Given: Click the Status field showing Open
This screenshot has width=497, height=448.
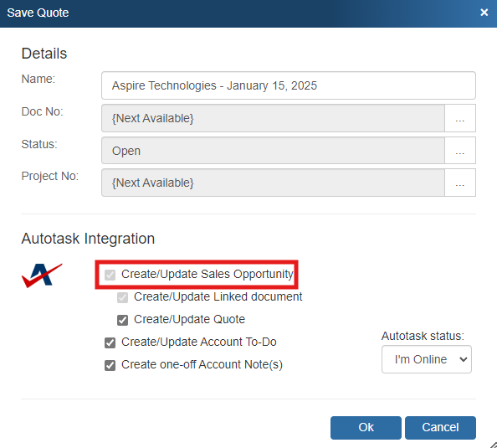Looking at the screenshot, I should coord(273,151).
